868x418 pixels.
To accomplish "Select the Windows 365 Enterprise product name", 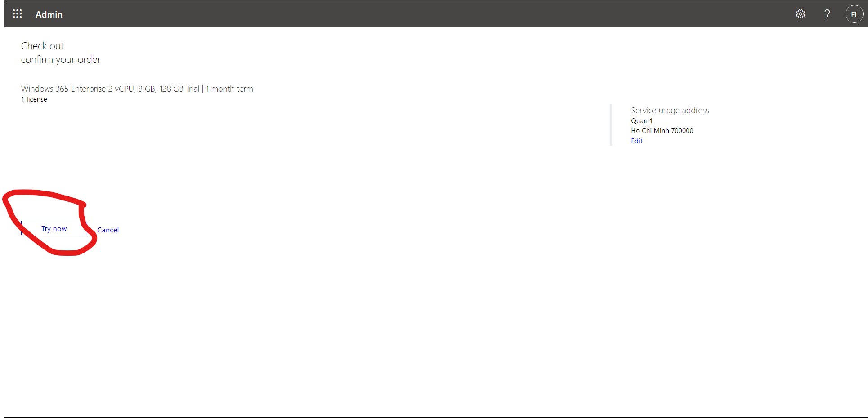I will (x=63, y=89).
